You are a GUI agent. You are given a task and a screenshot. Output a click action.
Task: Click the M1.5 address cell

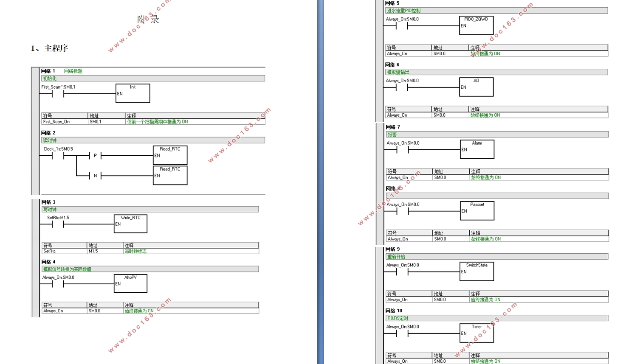click(105, 251)
